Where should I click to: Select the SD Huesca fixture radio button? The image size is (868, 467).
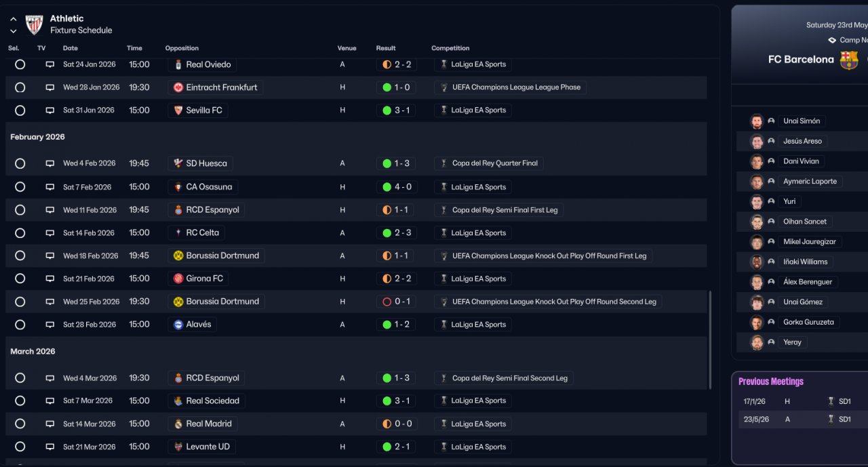(20, 163)
